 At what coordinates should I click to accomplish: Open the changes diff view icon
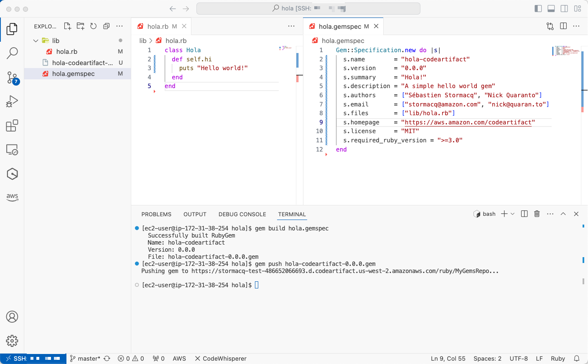click(x=550, y=26)
